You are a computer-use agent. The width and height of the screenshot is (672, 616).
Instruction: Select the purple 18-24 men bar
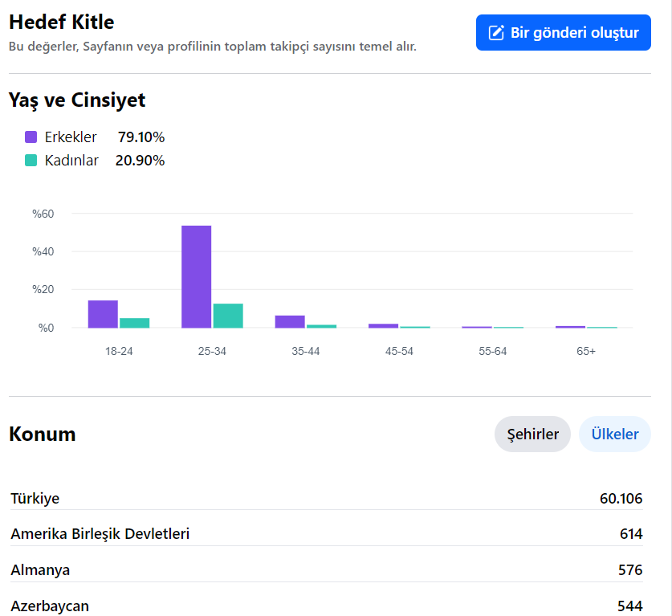[x=103, y=314]
